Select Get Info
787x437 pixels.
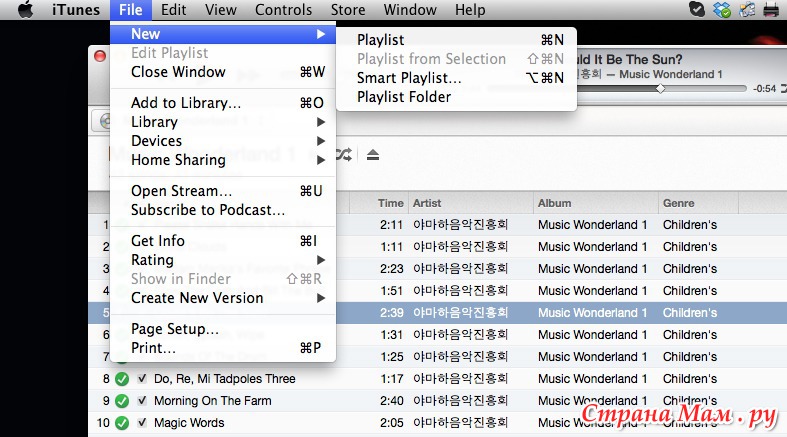(223, 241)
